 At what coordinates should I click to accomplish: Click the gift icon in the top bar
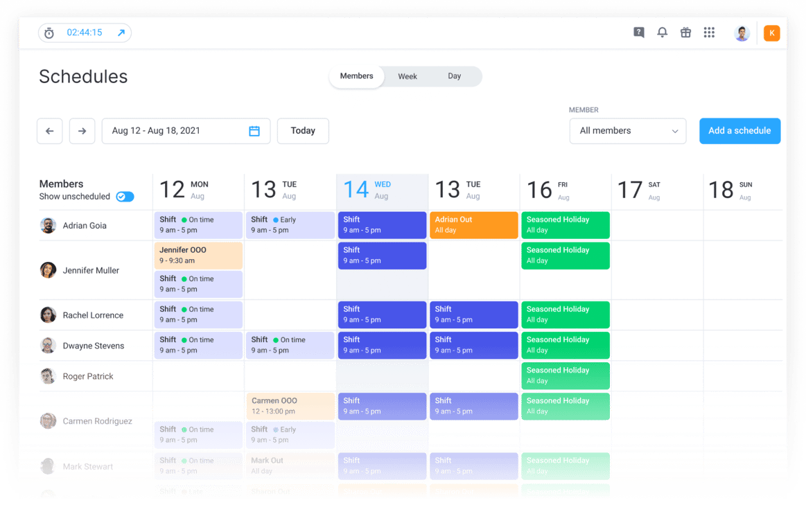(x=685, y=32)
